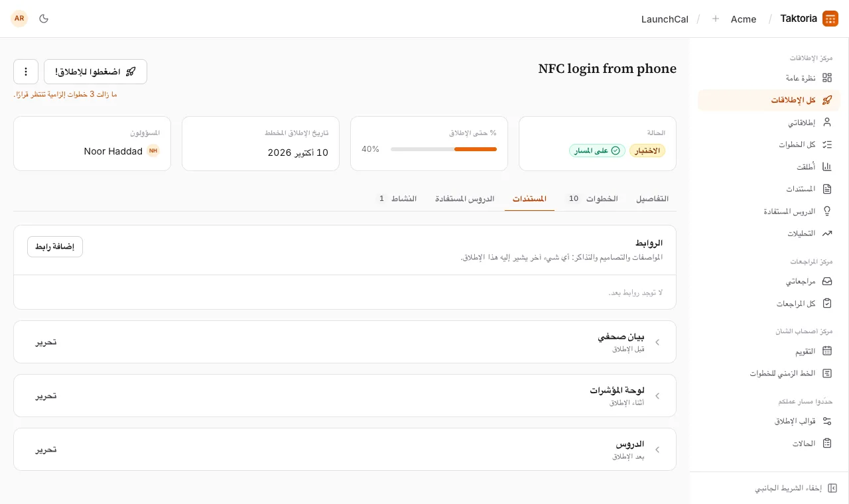Select the المستندات tab
Viewport: 849px width, 504px height.
[529, 199]
